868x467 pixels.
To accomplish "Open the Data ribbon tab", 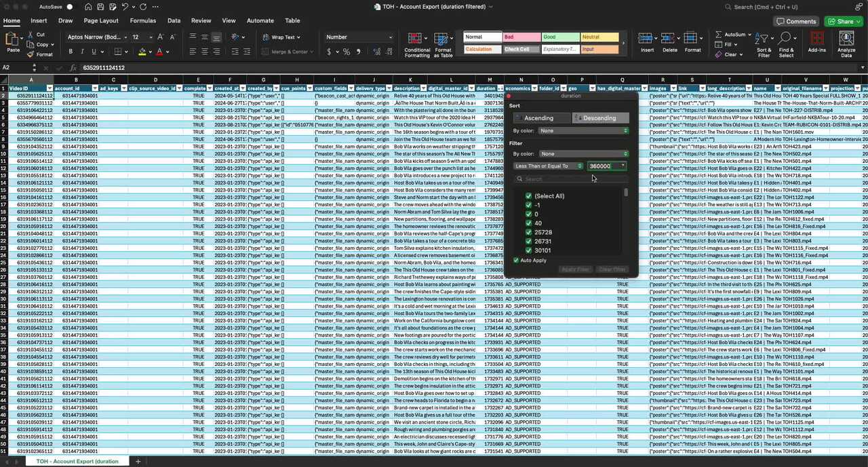I will click(x=174, y=21).
